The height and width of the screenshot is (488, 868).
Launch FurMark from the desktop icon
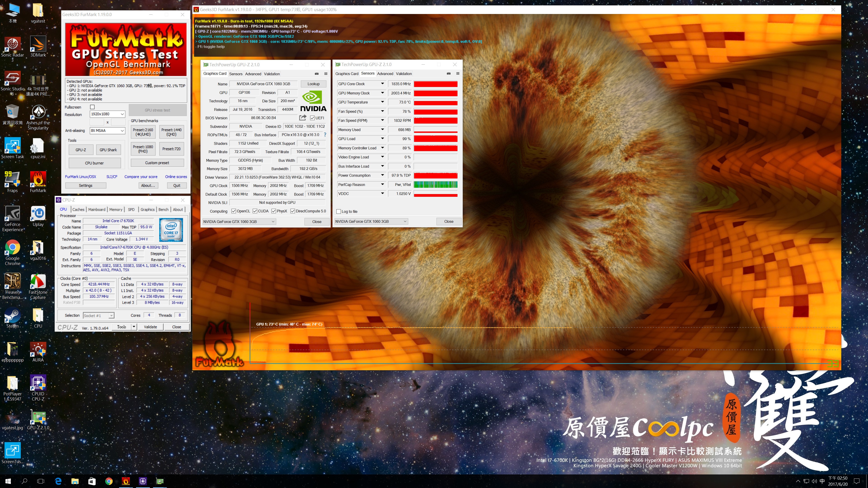(x=38, y=182)
